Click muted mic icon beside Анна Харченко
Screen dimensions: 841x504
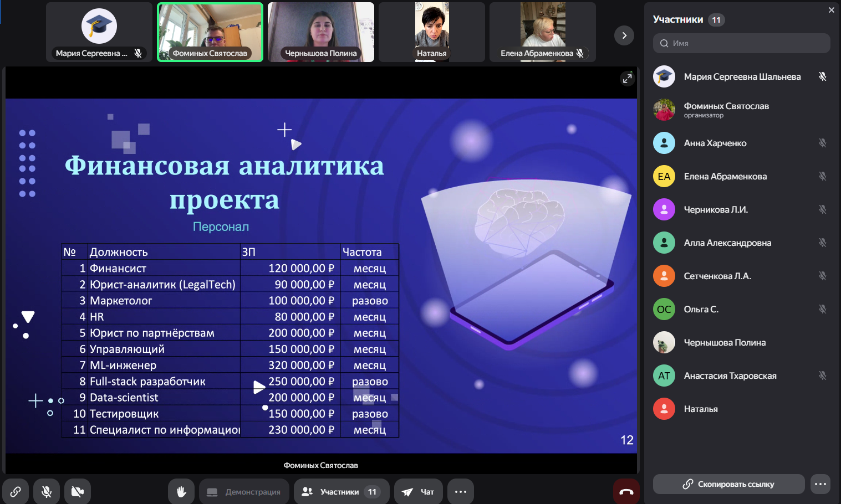coord(822,143)
